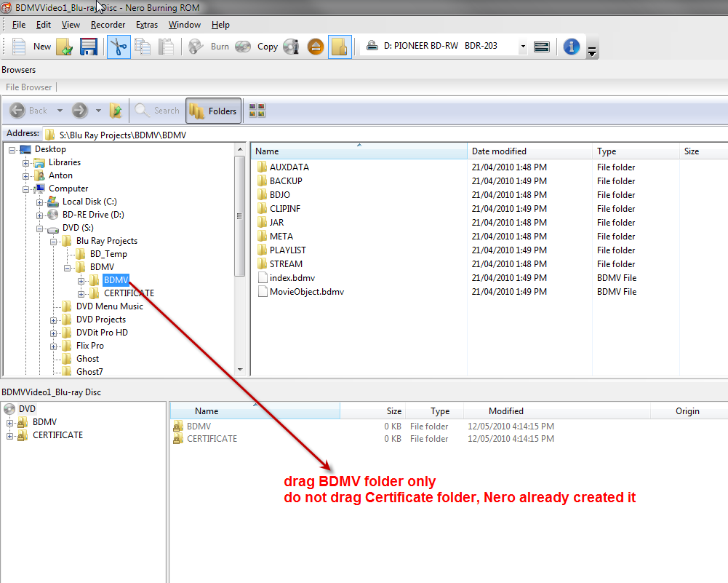The image size is (728, 583).
Task: Open the View menu
Action: pos(71,25)
